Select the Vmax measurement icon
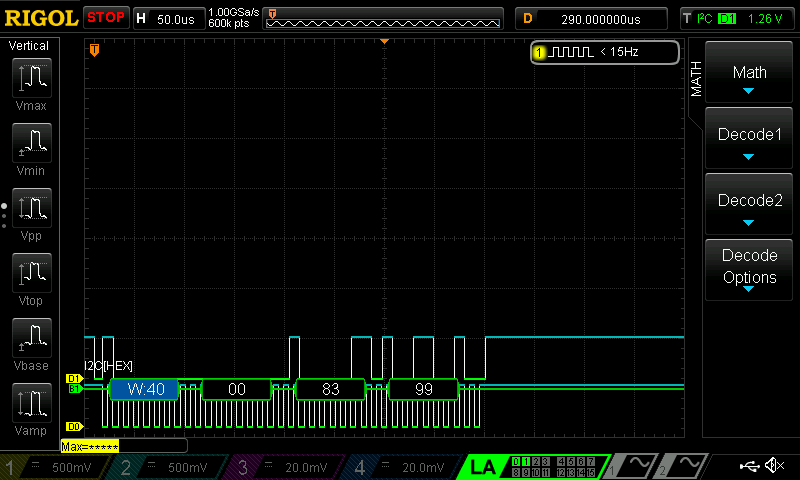This screenshot has width=800, height=480. (32, 78)
